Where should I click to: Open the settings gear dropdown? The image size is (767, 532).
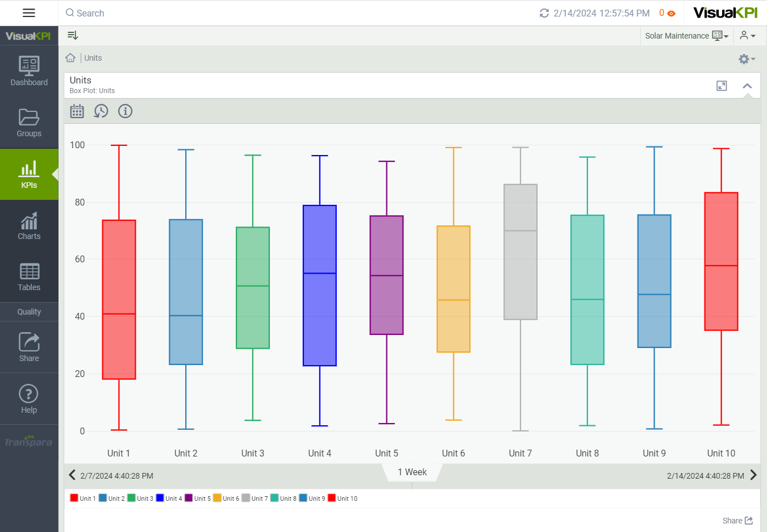tap(746, 59)
